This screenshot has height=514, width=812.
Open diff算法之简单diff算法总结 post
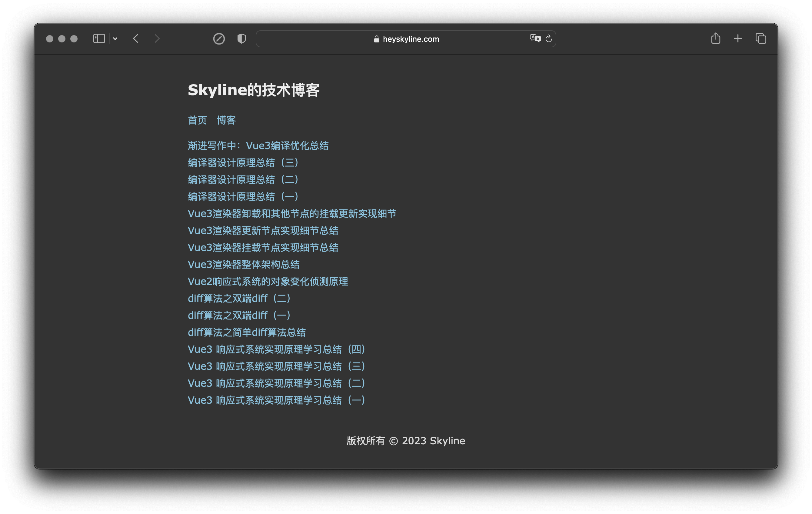[247, 332]
